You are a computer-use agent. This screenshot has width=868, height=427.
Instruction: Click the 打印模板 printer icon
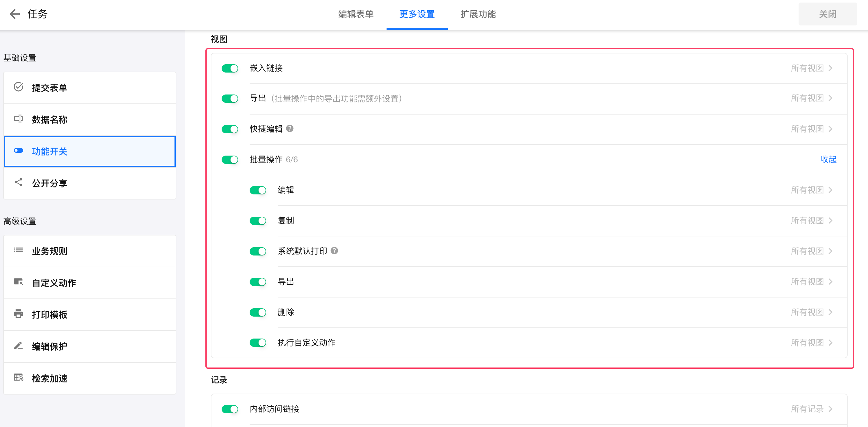(18, 314)
